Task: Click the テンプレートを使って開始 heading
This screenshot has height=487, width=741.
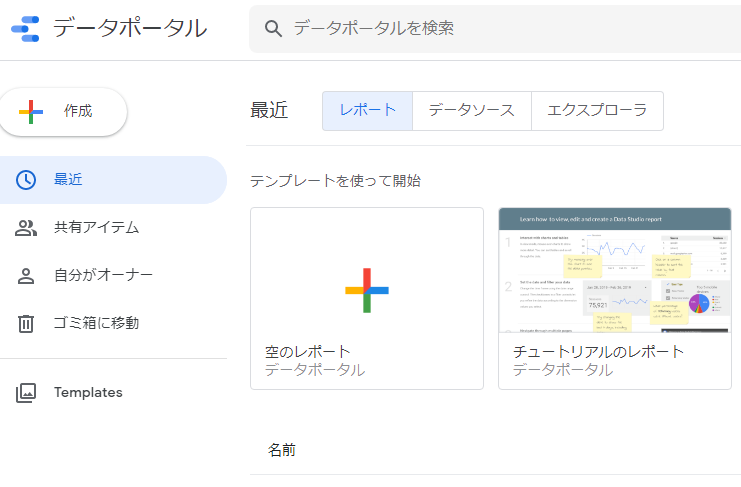Action: pyautogui.click(x=336, y=181)
